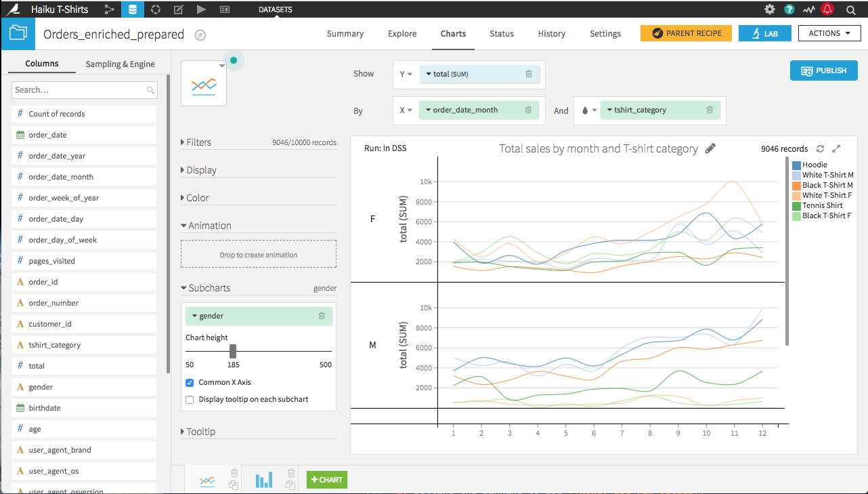868x494 pixels.
Task: Open the Sampling & Engine tab
Action: coord(121,63)
